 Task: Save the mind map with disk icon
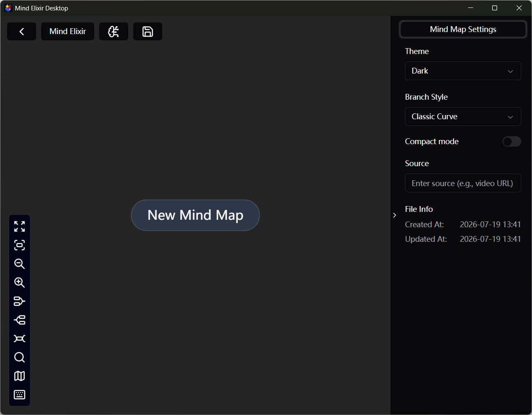coord(148,32)
